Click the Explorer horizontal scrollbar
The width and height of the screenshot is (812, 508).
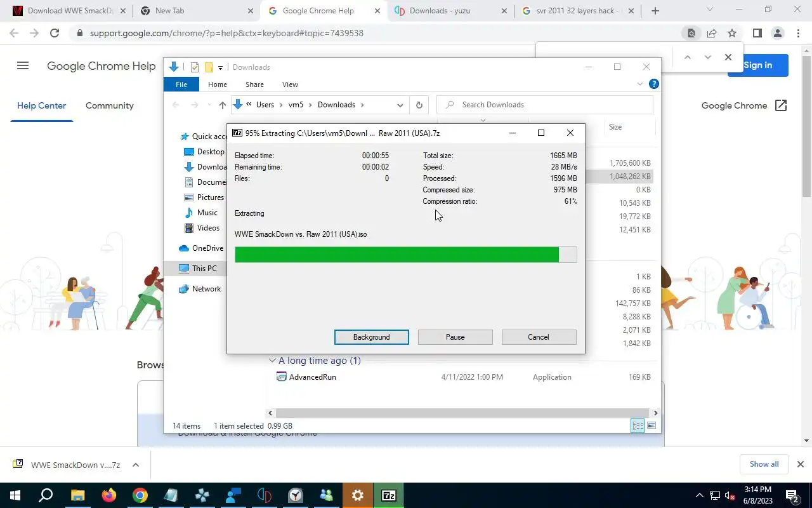463,413
